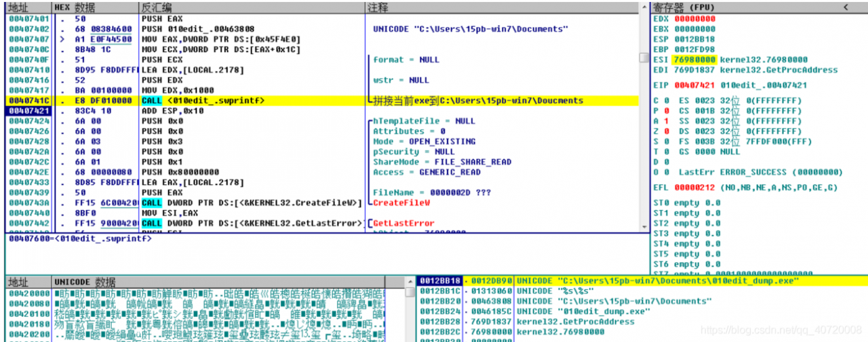
Task: Select address 0040741C in disassembly
Action: tap(28, 100)
